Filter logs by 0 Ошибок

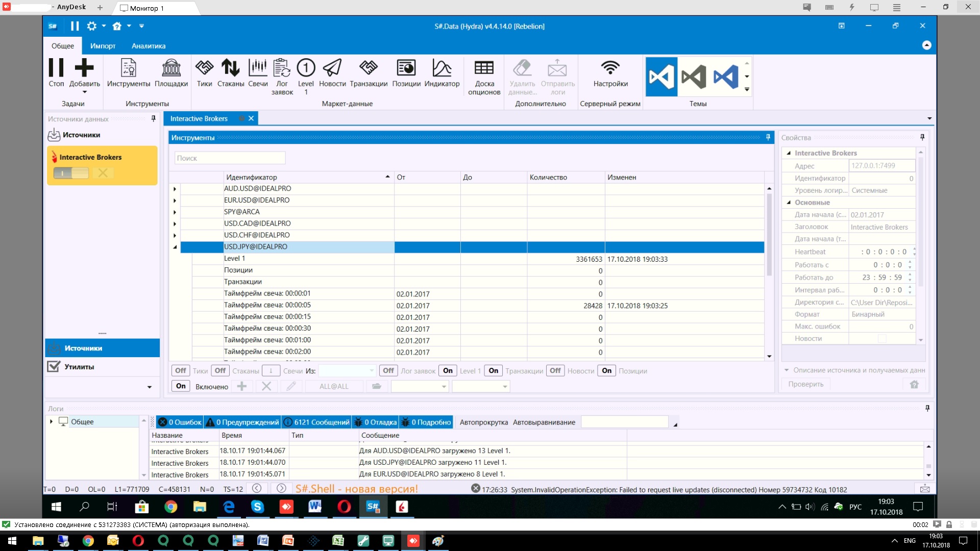pos(180,422)
